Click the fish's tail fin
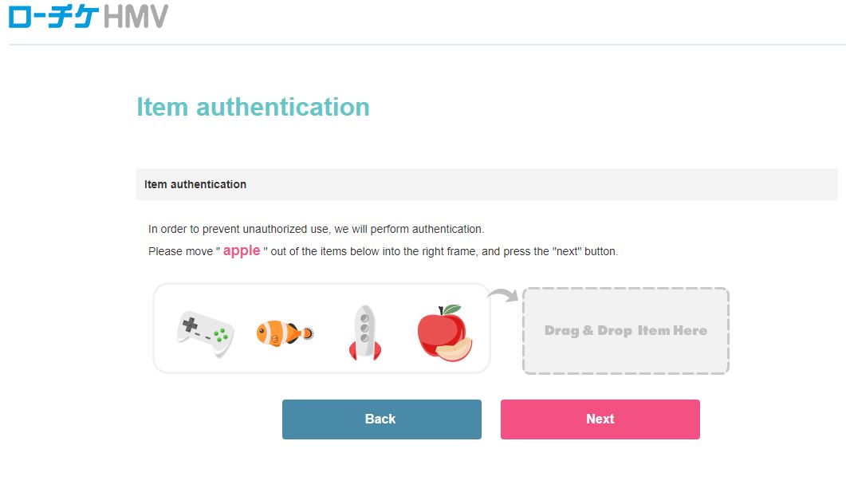This screenshot has width=846, height=504. [308, 333]
